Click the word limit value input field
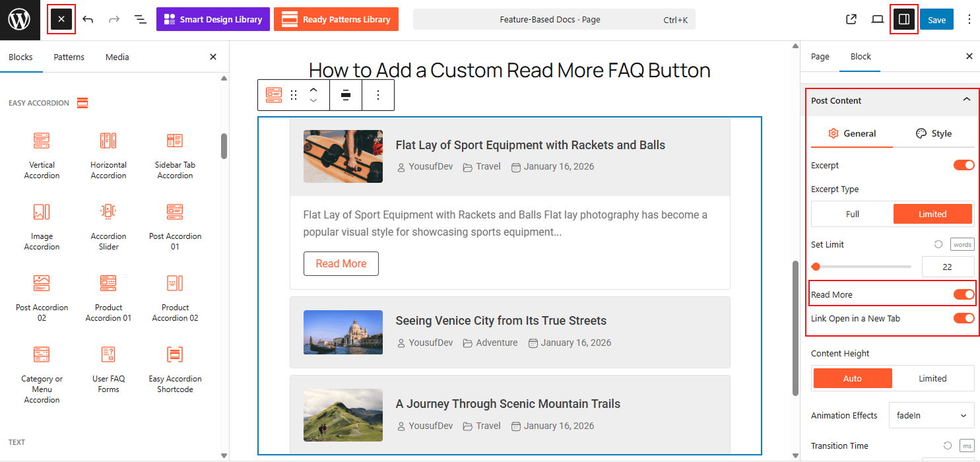The width and height of the screenshot is (980, 462). (948, 267)
